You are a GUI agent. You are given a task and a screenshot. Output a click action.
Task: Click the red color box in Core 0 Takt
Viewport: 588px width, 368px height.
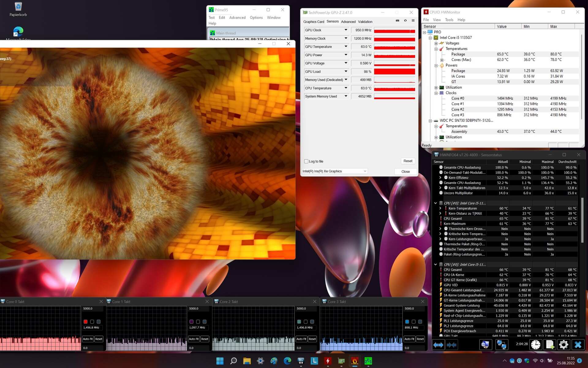85,322
